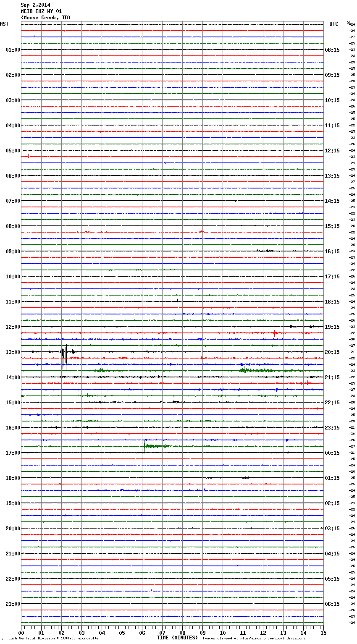
Task: Click minute 06 on the time axis
Action: pos(142,633)
